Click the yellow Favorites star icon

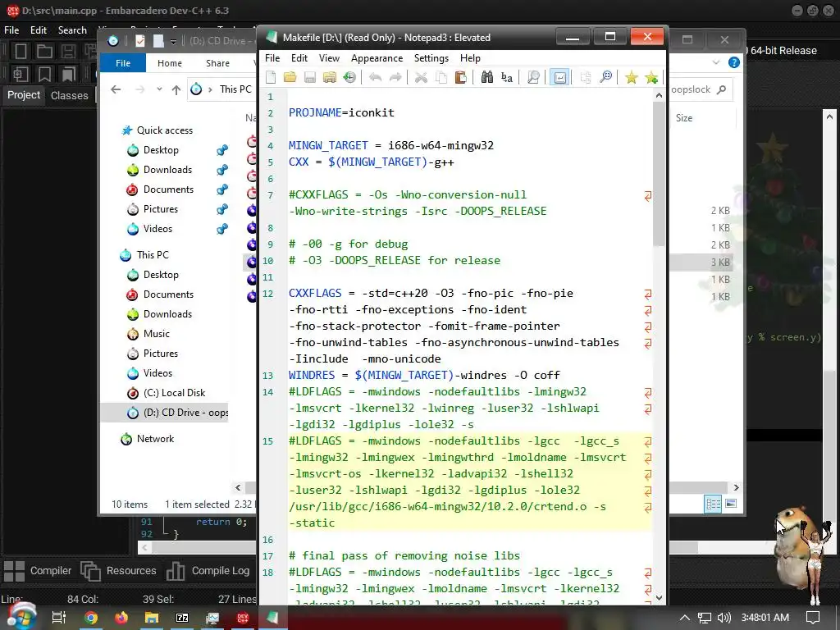click(632, 78)
